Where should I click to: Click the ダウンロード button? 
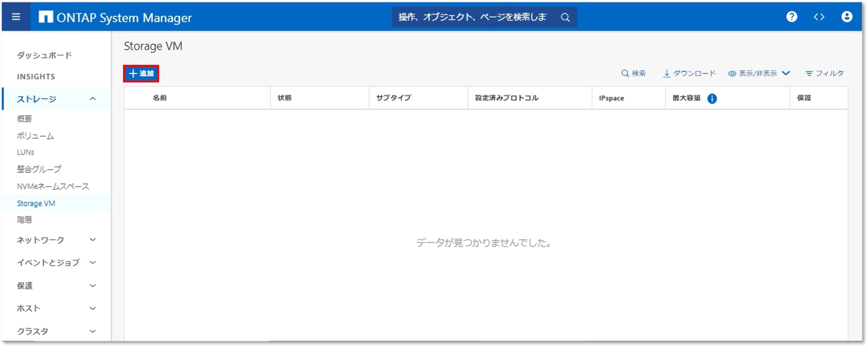pyautogui.click(x=689, y=74)
